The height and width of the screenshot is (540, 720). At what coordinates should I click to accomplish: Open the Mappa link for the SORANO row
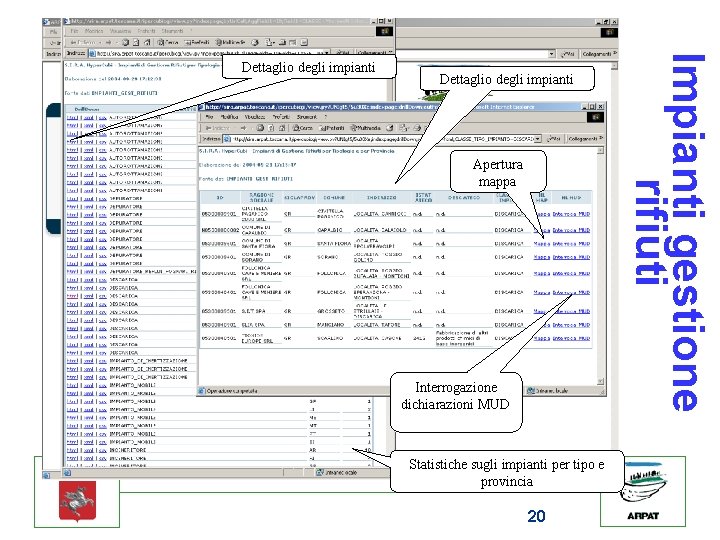542,257
